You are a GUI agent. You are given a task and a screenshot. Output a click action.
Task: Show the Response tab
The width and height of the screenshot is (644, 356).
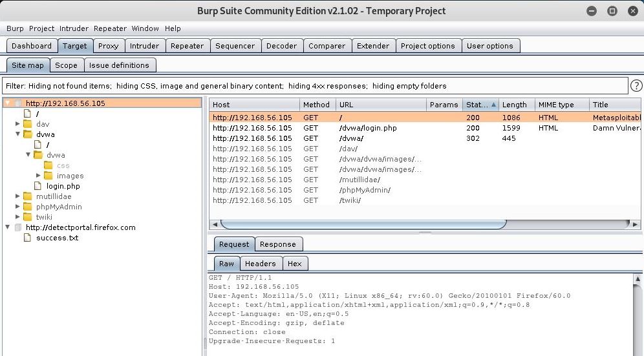pos(278,244)
